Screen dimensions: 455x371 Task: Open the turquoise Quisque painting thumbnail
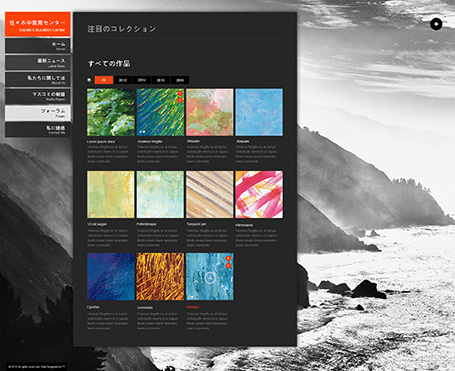tap(210, 277)
